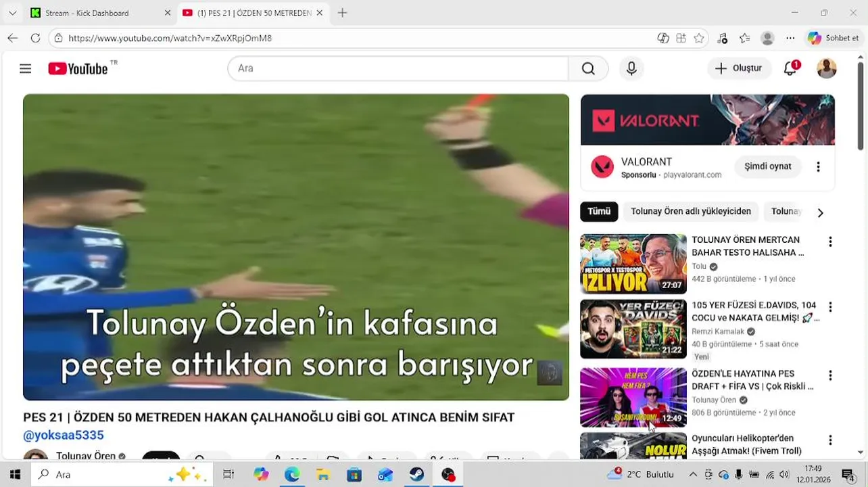Open TOLUNAY ÖREN MERTCAN BAHAR video thumbnail
868x487 pixels.
pos(633,264)
